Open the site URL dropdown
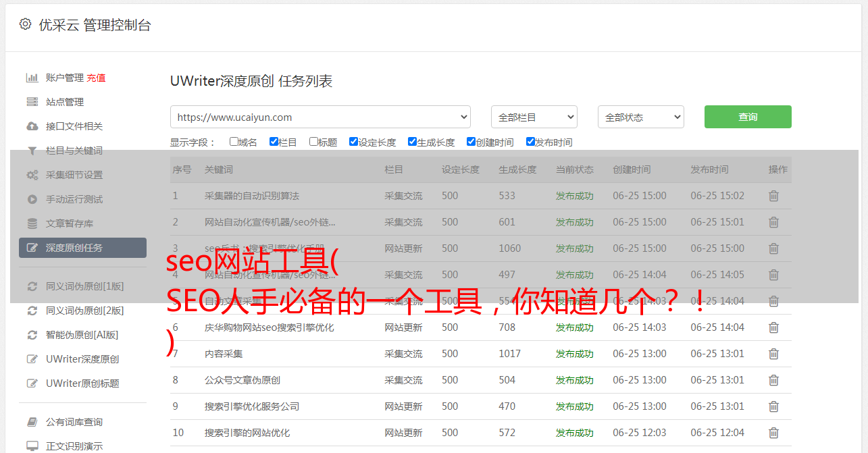Screen dimensions: 868x453 pos(320,117)
